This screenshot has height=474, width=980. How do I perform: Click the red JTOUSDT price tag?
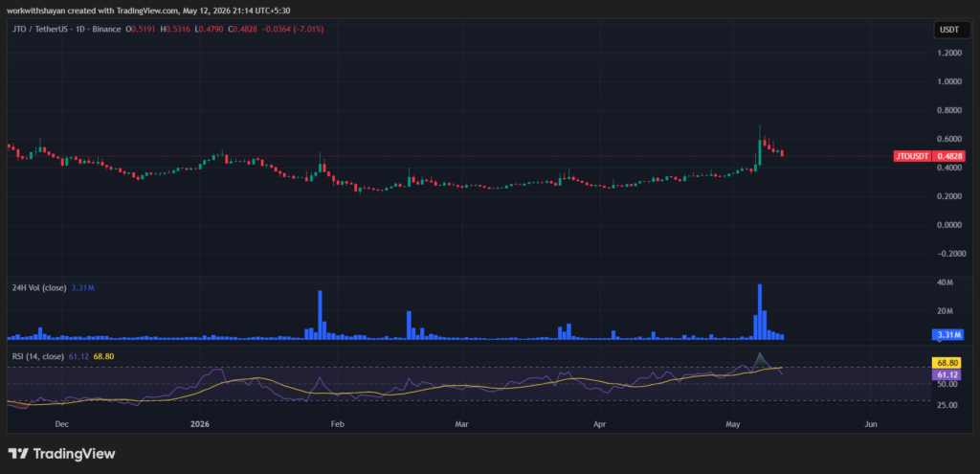(x=912, y=156)
